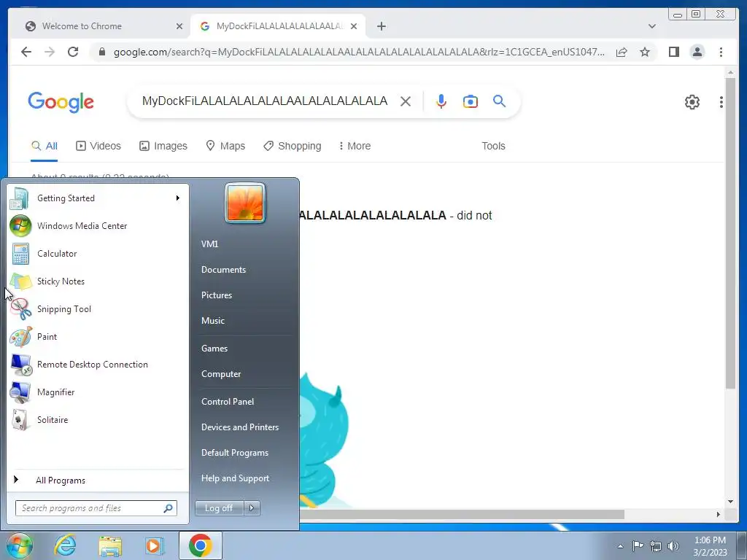Select the All results tab
The width and height of the screenshot is (747, 560).
(x=44, y=146)
